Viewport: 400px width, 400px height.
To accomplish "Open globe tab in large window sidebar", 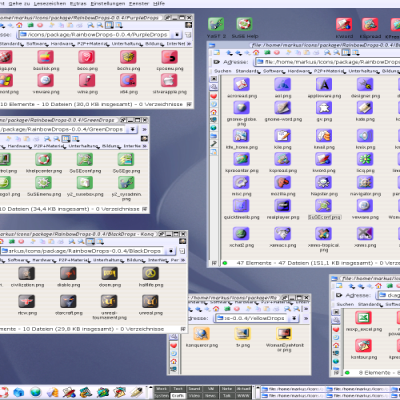I will (214, 128).
